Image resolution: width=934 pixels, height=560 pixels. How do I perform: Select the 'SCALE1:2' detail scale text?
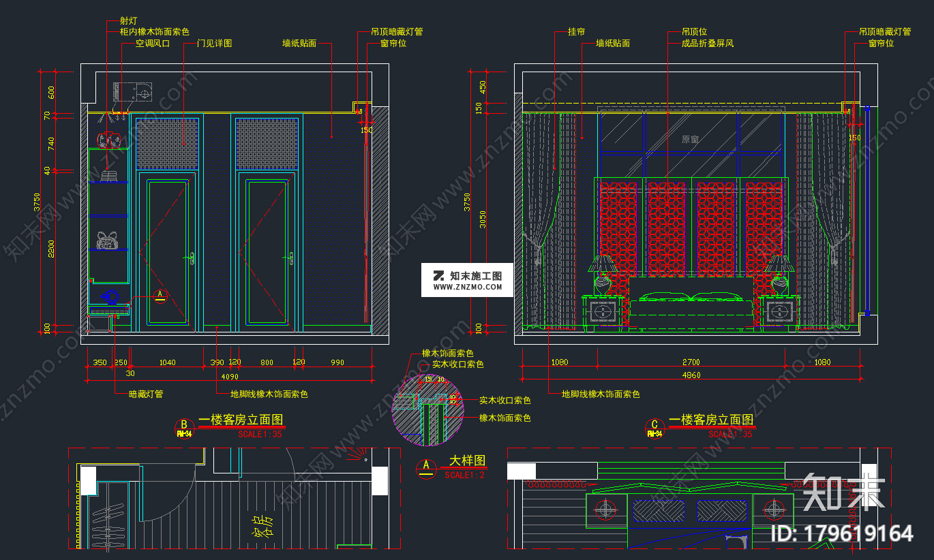pos(465,475)
